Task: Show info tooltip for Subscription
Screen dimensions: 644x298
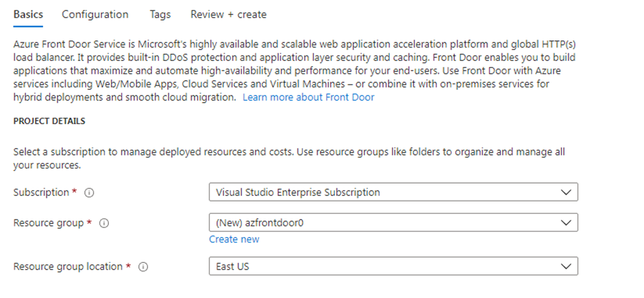Action: point(89,193)
